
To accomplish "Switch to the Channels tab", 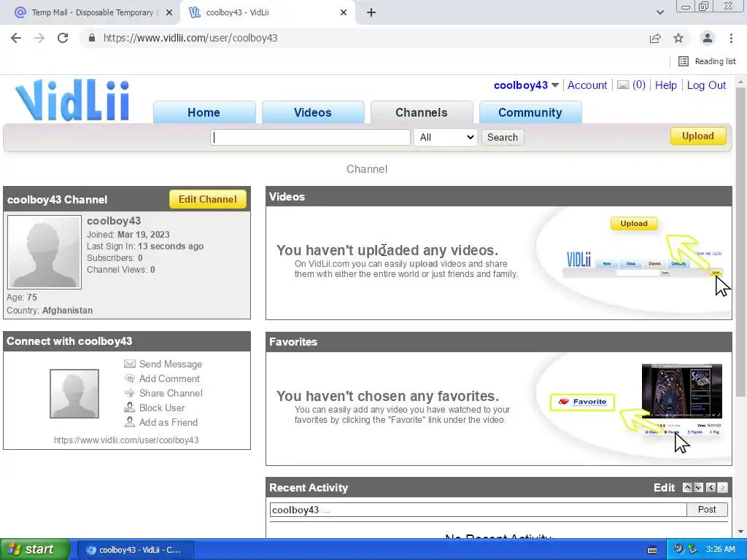I will [422, 112].
